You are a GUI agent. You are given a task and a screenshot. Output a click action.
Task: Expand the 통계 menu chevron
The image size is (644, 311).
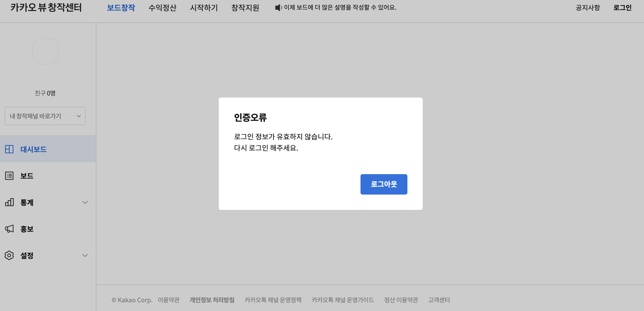pos(85,202)
